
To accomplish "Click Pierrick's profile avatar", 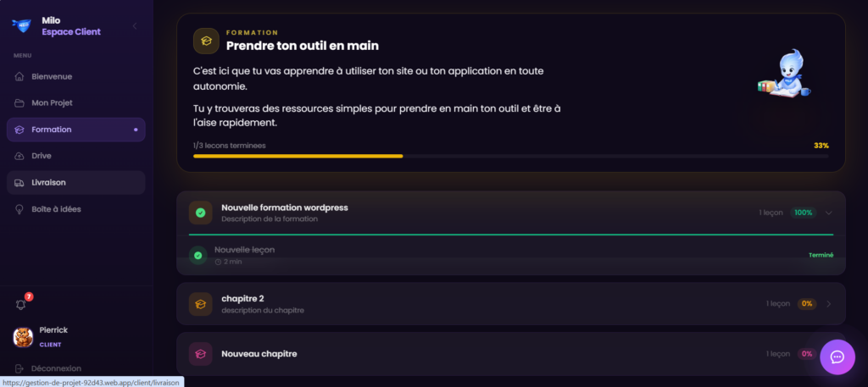I will pyautogui.click(x=23, y=337).
